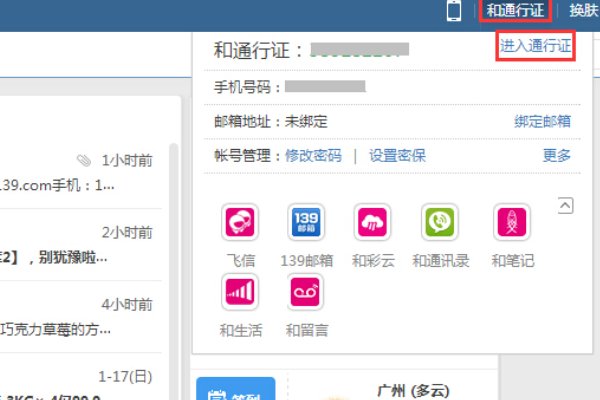Click 更多 in account management row

tap(557, 155)
